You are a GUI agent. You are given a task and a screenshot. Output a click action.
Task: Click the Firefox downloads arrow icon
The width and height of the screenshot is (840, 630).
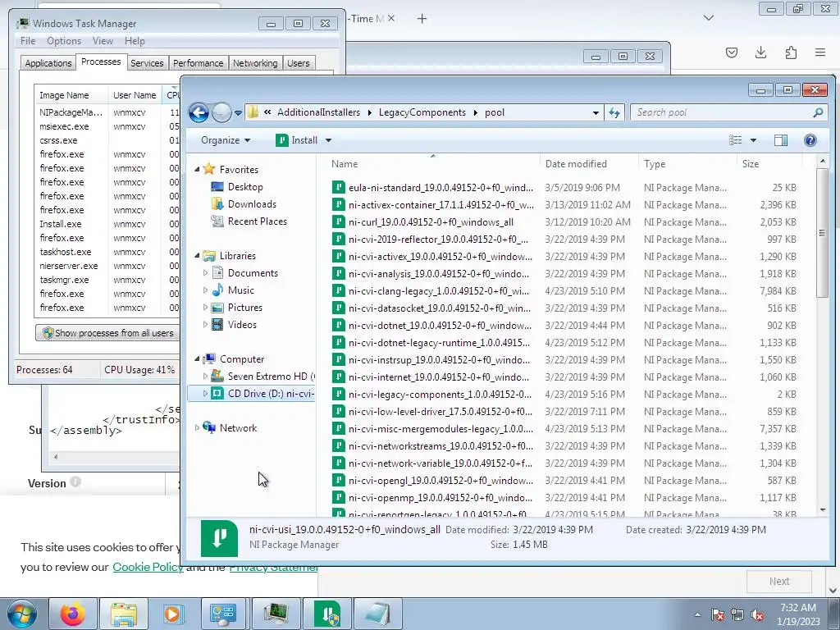pos(760,52)
